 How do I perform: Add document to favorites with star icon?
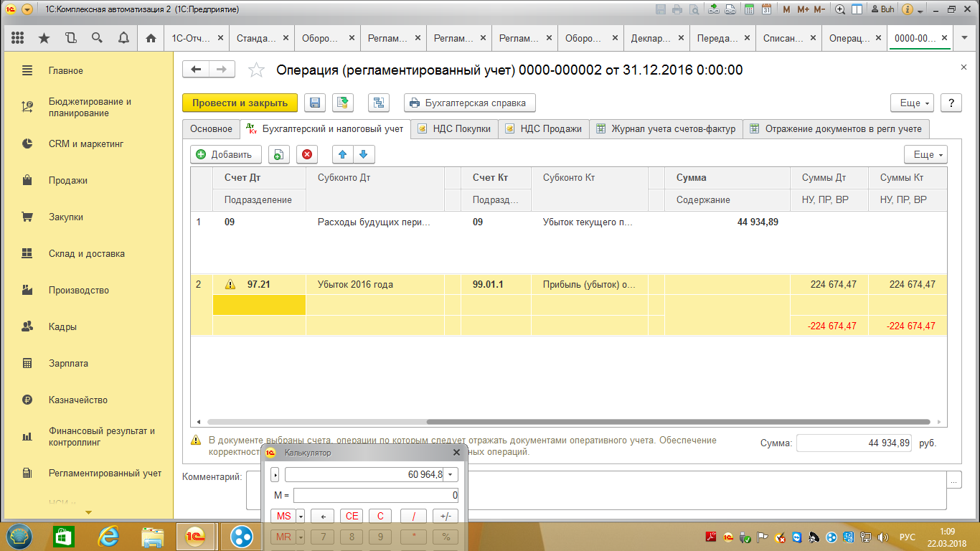pos(255,70)
